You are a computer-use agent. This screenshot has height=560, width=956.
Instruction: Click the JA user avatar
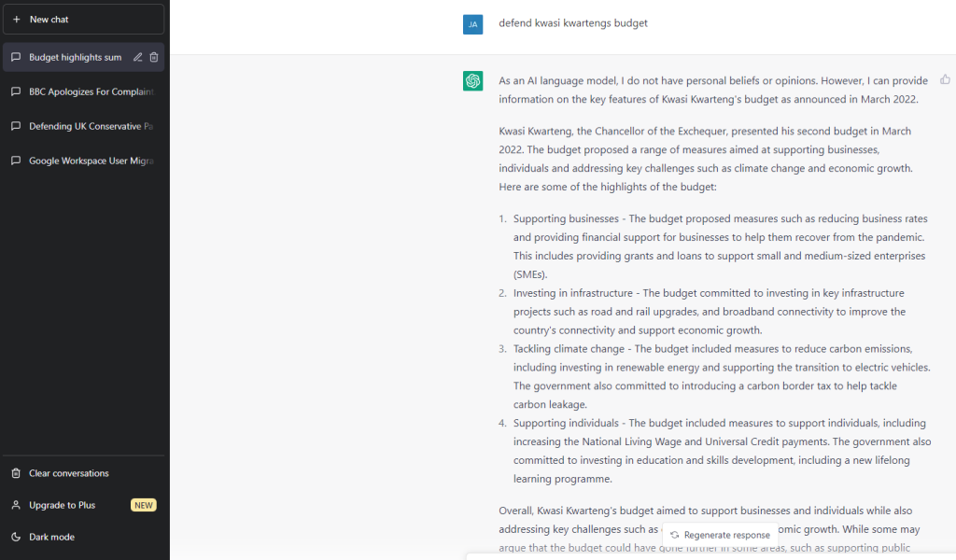point(472,24)
